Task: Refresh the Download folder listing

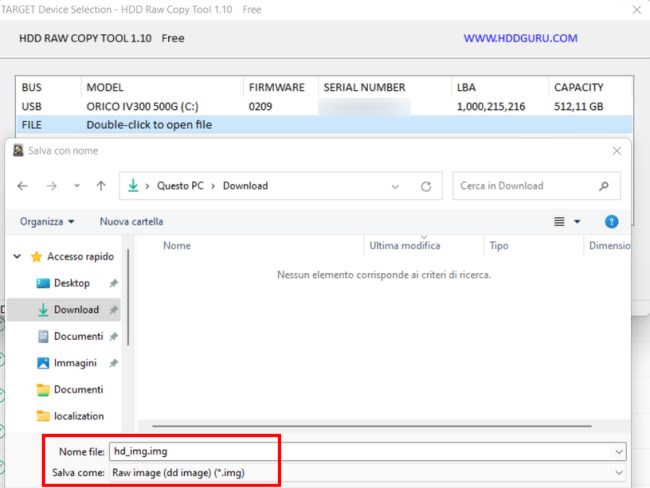Action: click(x=426, y=186)
